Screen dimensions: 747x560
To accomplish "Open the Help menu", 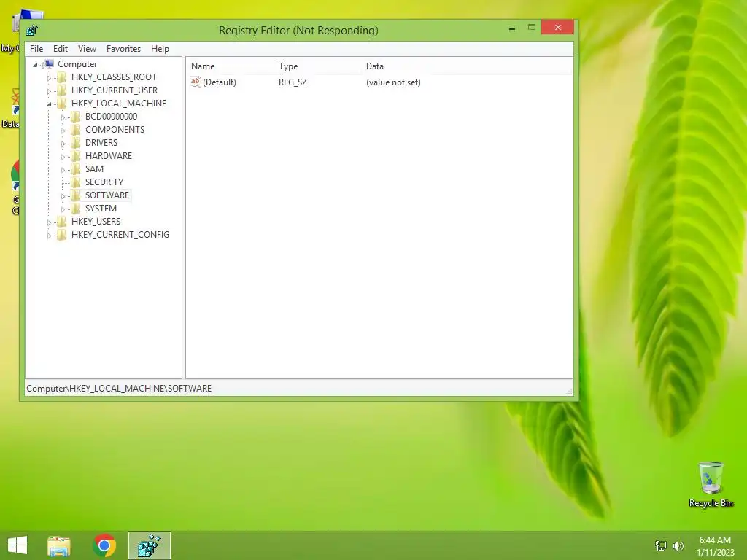I will click(160, 49).
